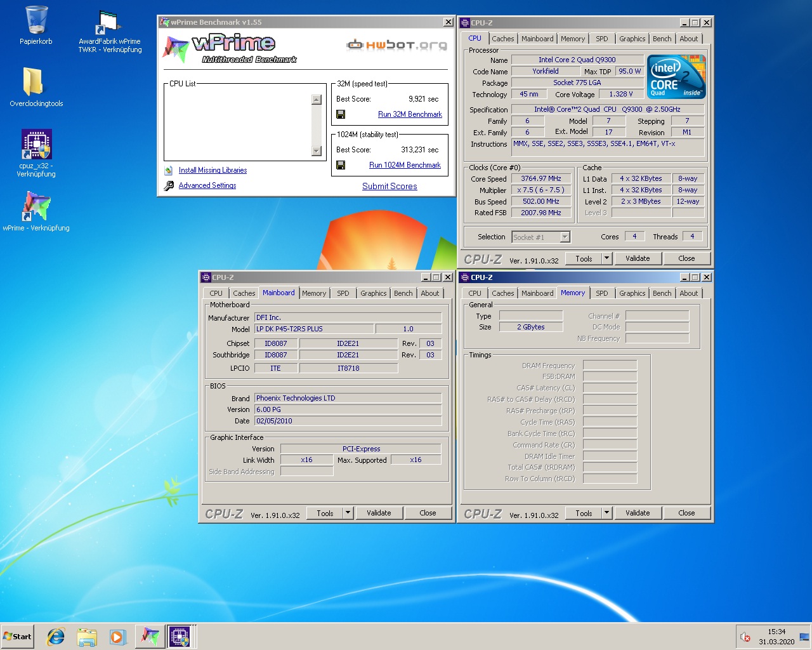Click the Start button

pyautogui.click(x=17, y=637)
